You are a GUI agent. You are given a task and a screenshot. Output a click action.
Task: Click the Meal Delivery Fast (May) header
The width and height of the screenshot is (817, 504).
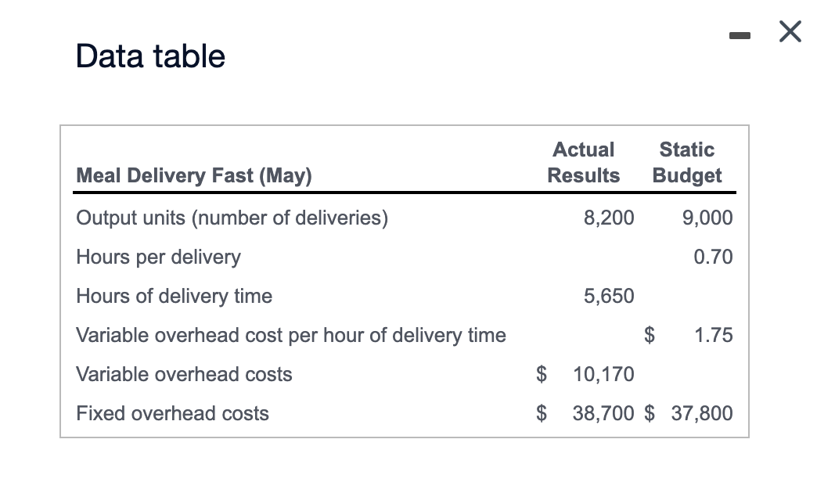(x=193, y=175)
